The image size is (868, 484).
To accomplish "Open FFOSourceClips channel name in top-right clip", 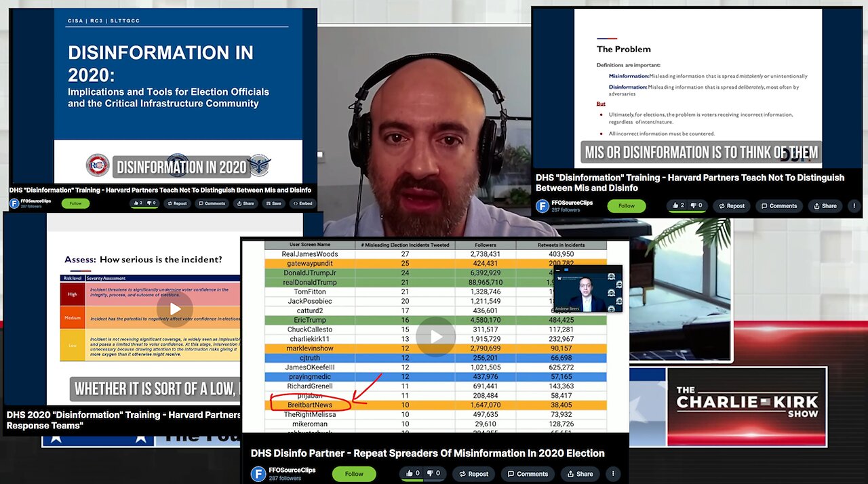I will point(572,202).
